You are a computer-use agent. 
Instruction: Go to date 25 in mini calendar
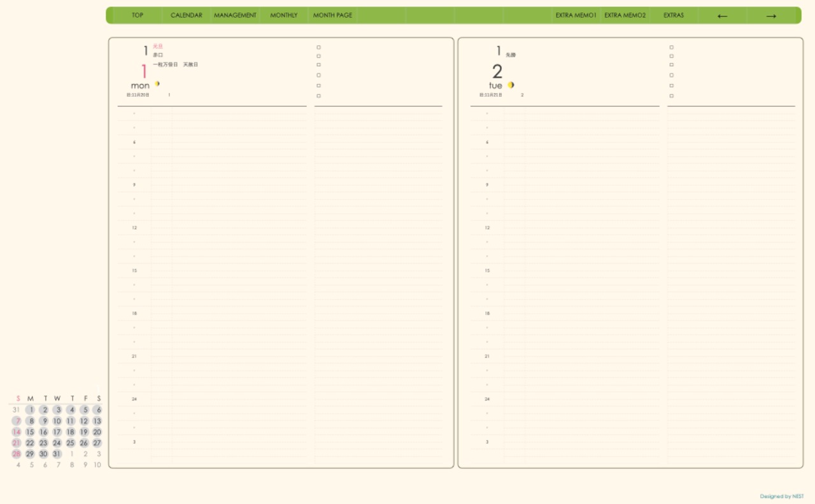point(70,443)
